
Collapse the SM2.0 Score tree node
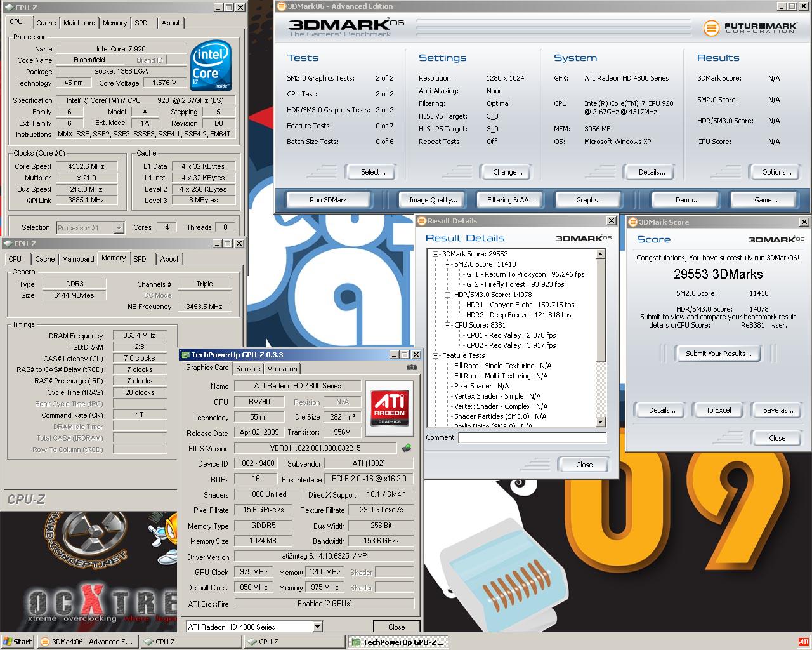point(447,264)
